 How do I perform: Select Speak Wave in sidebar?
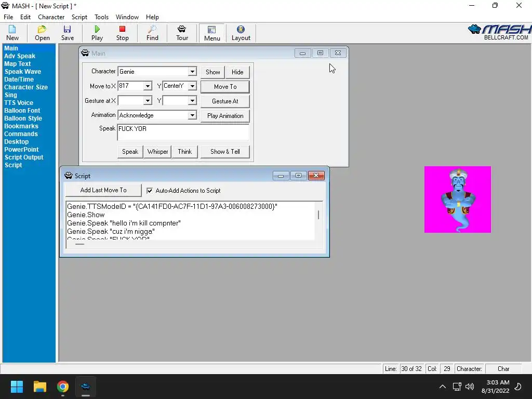23,72
